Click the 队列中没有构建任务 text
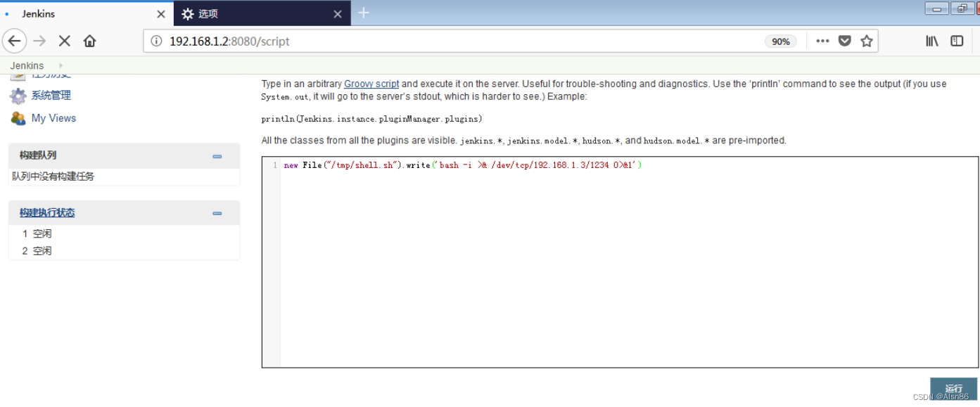The image size is (980, 407). 53,176
